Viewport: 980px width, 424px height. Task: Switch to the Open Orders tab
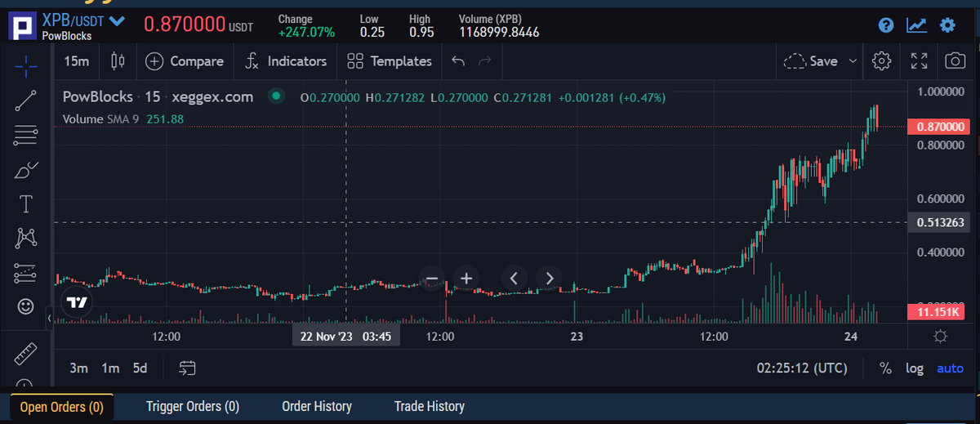(61, 407)
